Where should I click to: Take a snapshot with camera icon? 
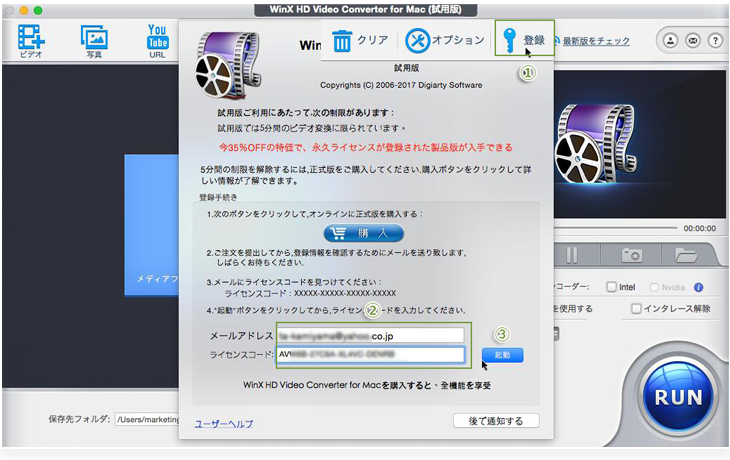click(632, 255)
